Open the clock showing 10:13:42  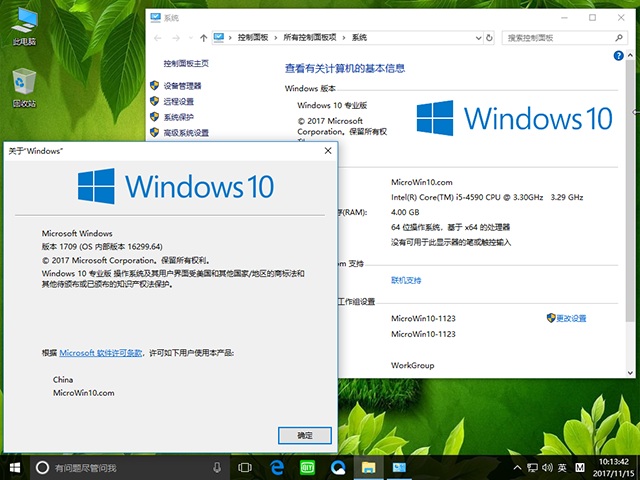pyautogui.click(x=613, y=468)
